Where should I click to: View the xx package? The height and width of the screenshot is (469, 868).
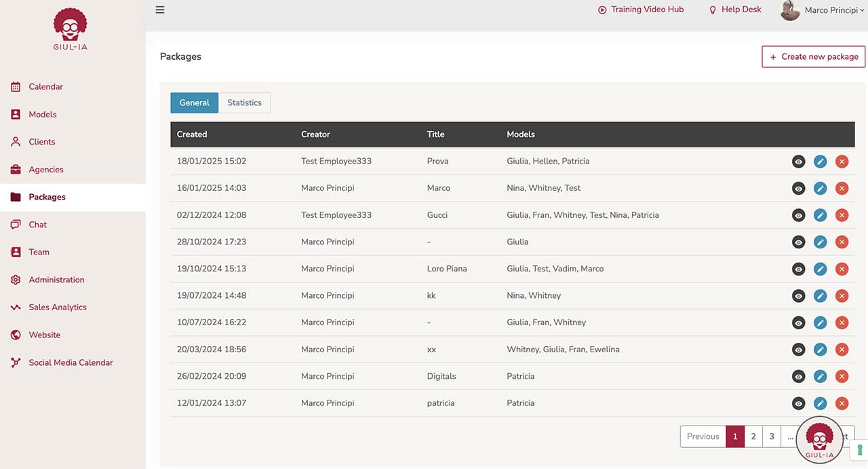(799, 350)
